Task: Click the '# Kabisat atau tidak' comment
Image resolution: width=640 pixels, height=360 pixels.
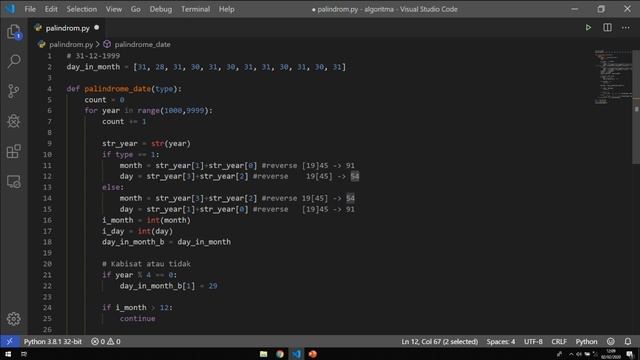Action: [x=146, y=264]
